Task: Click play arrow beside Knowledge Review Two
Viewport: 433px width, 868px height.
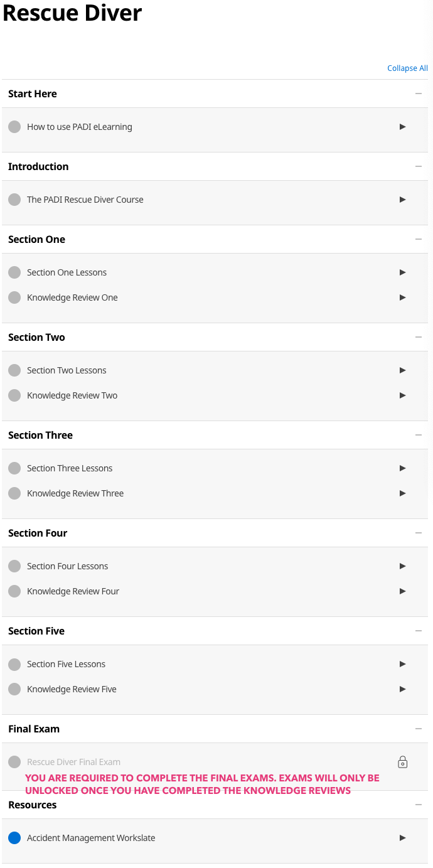Action: pyautogui.click(x=403, y=395)
